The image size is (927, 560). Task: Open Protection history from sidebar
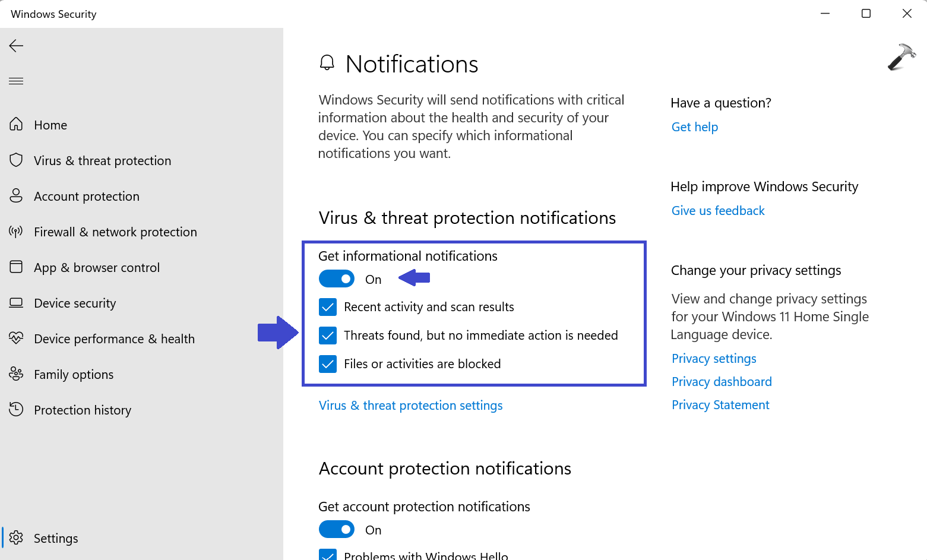click(83, 410)
